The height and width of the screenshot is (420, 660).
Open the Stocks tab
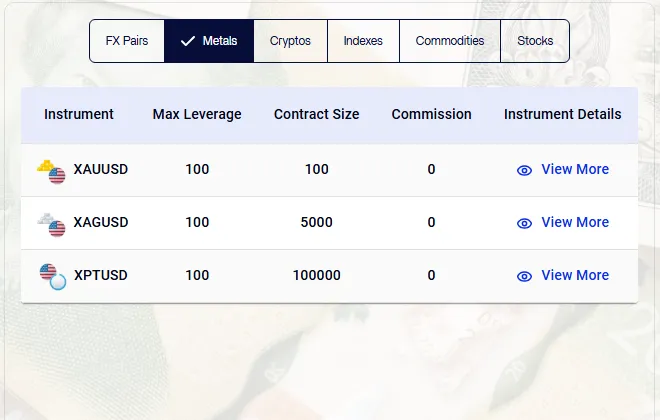(535, 41)
